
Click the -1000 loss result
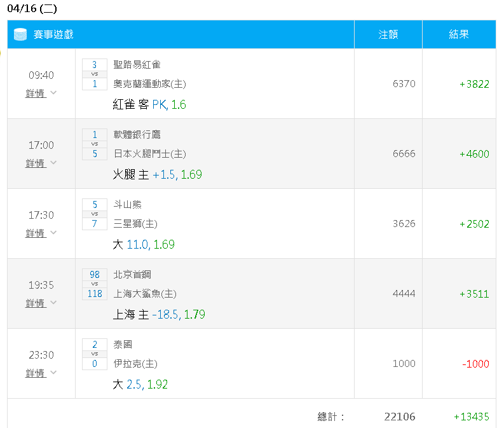pyautogui.click(x=475, y=364)
